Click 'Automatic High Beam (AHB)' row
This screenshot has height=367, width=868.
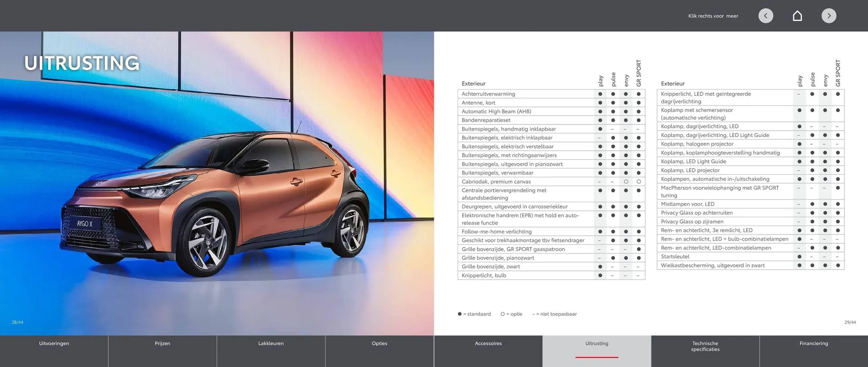coord(552,111)
